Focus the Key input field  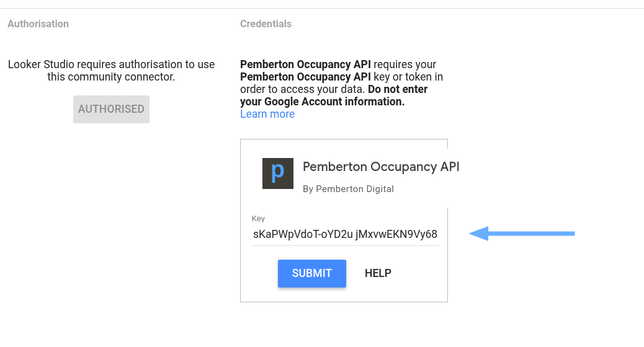345,234
